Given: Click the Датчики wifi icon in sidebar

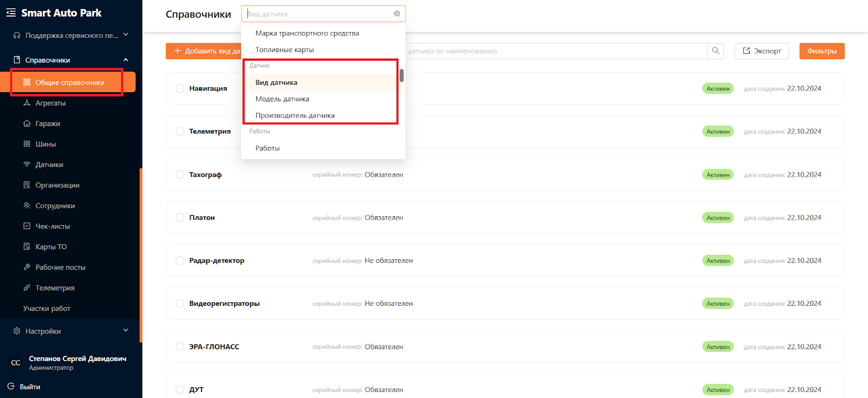Looking at the screenshot, I should [27, 165].
